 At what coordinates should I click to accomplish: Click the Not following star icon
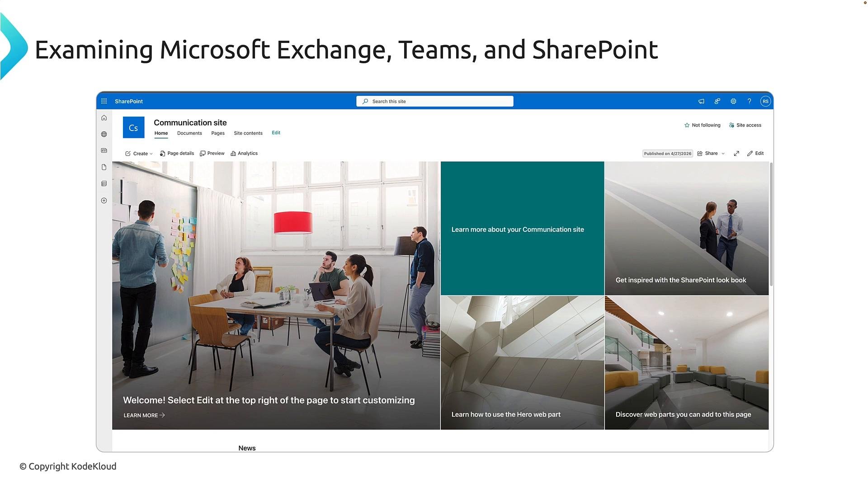(x=687, y=125)
